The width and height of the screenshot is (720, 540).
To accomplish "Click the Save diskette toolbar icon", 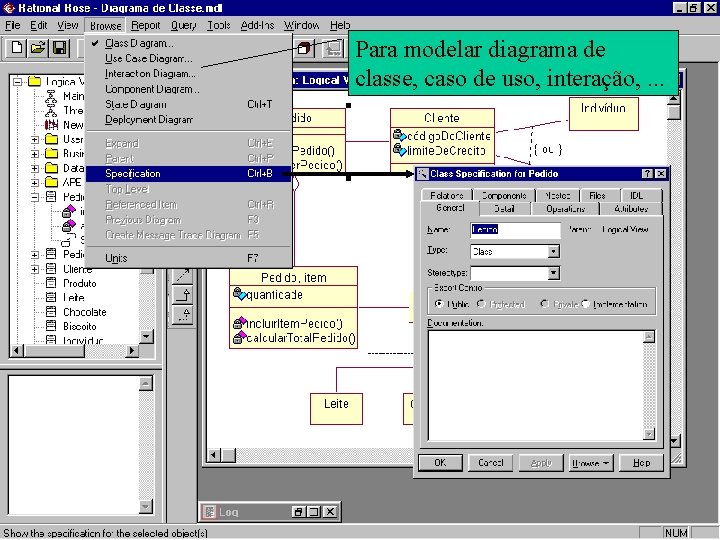I will pos(60,48).
